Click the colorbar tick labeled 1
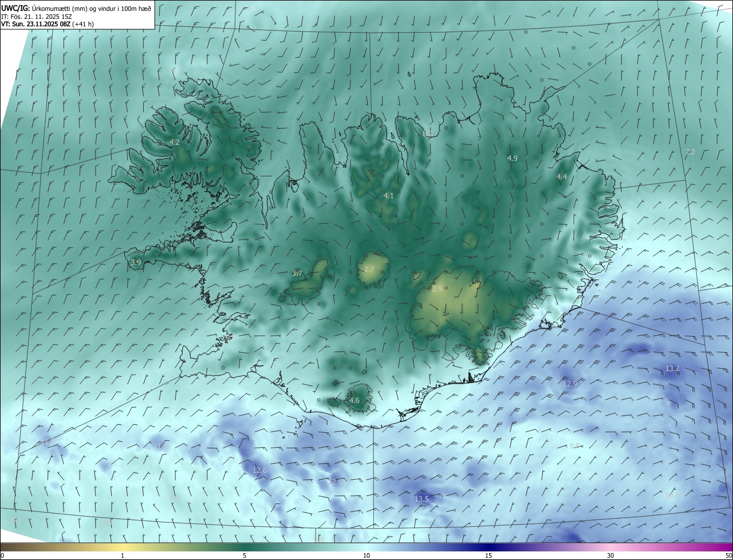 [x=123, y=556]
